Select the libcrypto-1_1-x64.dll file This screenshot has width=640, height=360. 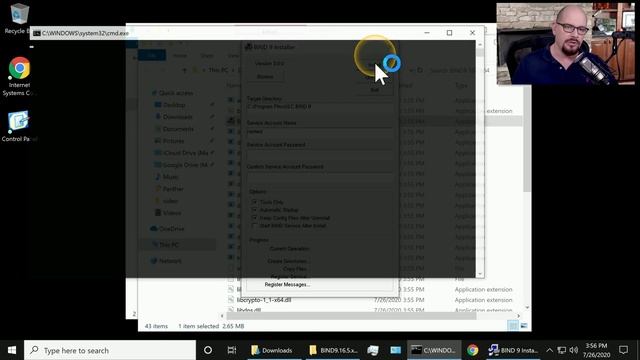tap(264, 300)
